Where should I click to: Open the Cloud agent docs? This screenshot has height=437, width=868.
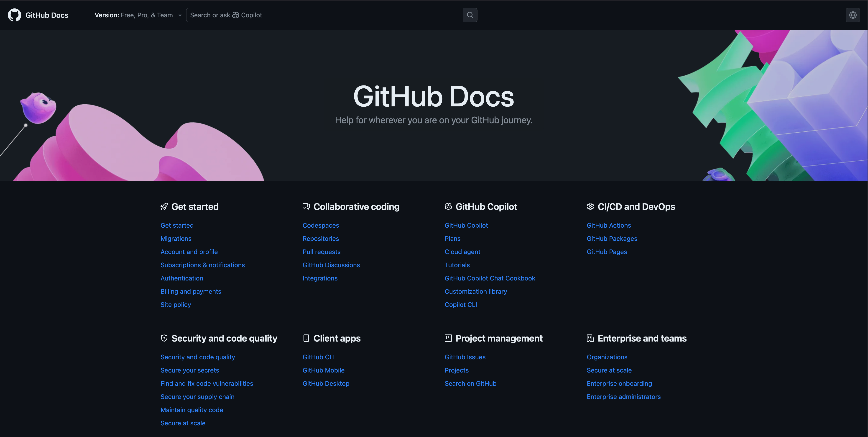463,252
